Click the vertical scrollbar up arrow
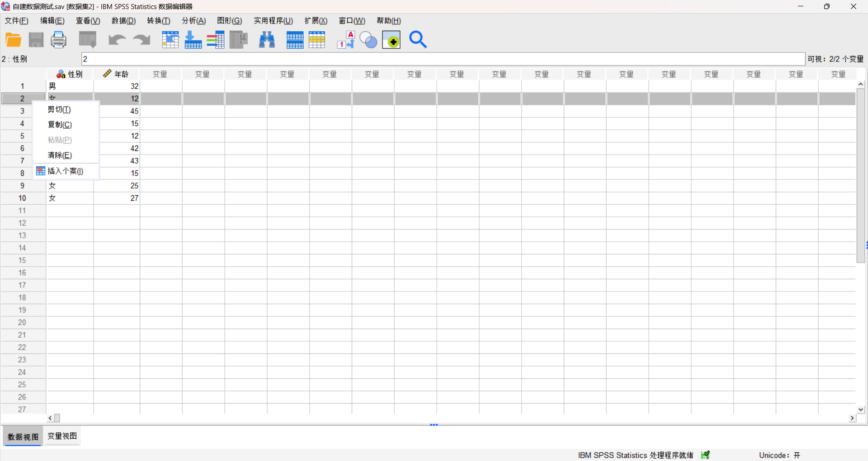Viewport: 868px width, 461px height. coord(861,85)
